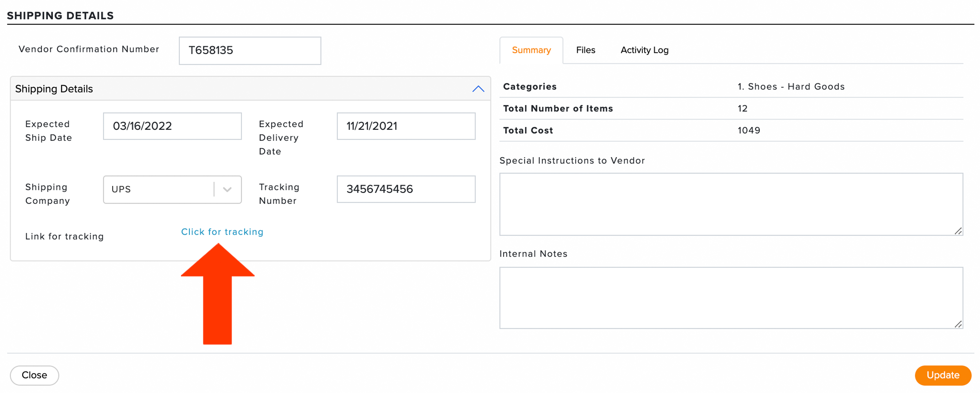Click the 'SHIPPING DETAILS' page heading
Viewport: 980px width, 393px height.
(x=60, y=16)
